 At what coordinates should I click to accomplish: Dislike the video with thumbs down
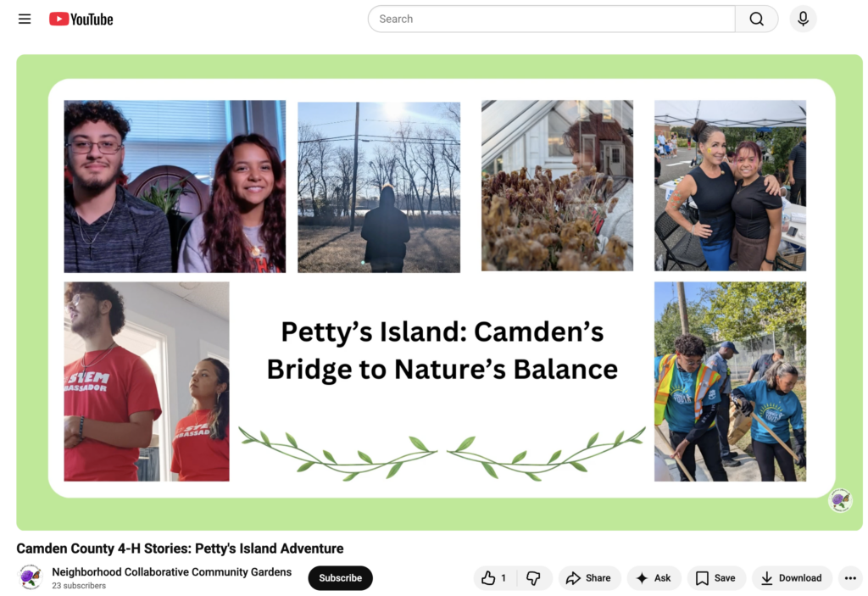click(x=533, y=578)
